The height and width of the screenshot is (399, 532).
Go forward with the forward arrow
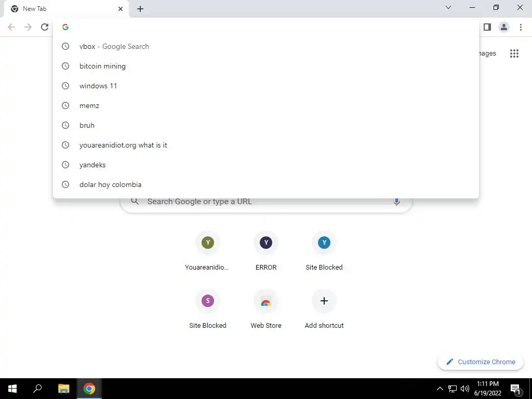28,27
